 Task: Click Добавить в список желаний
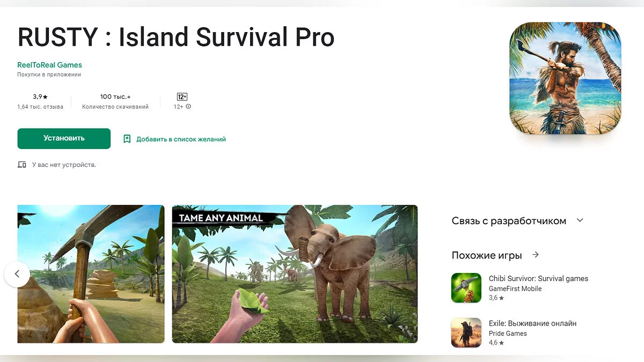181,139
